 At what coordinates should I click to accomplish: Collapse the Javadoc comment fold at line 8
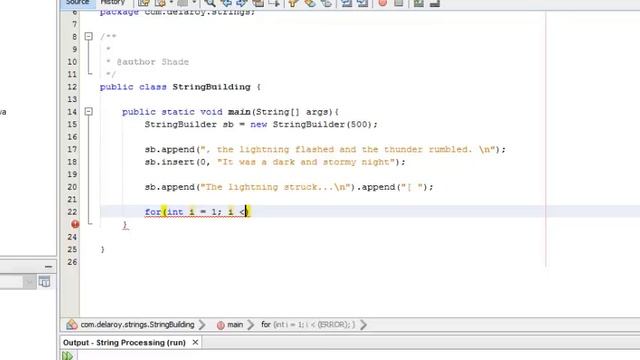tap(89, 36)
